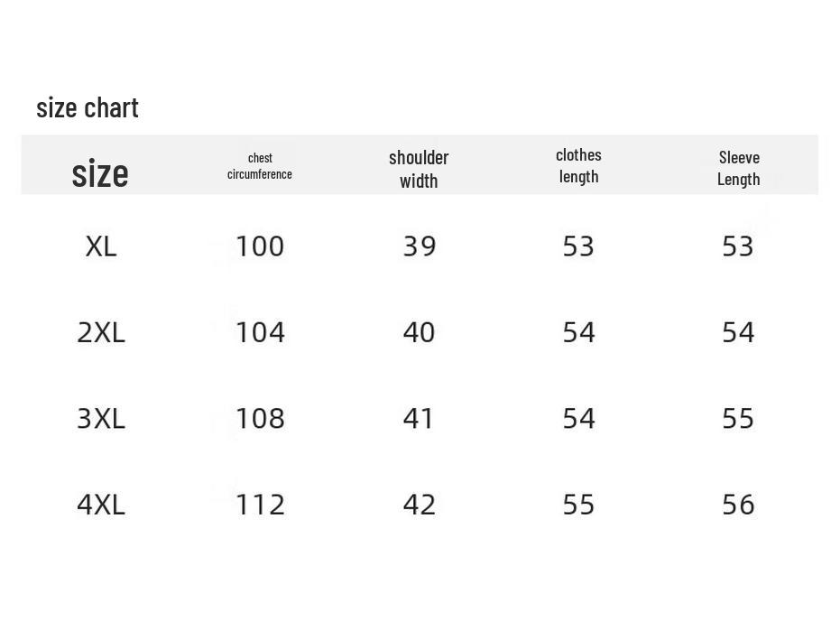Image resolution: width=840 pixels, height=631 pixels.
Task: Click the 2XL size row label
Action: coord(101,332)
